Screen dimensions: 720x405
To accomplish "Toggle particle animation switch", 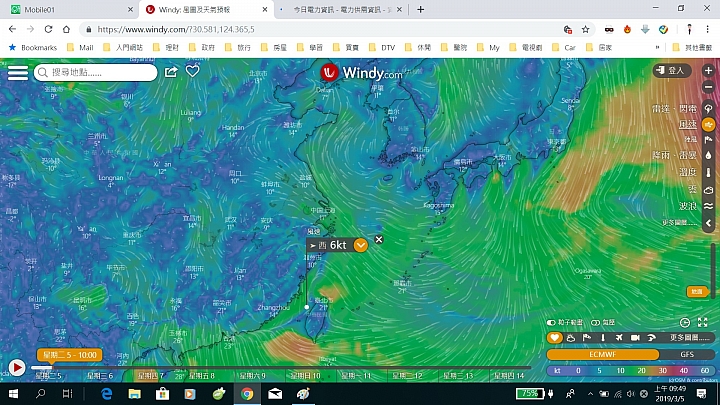I will [x=551, y=323].
